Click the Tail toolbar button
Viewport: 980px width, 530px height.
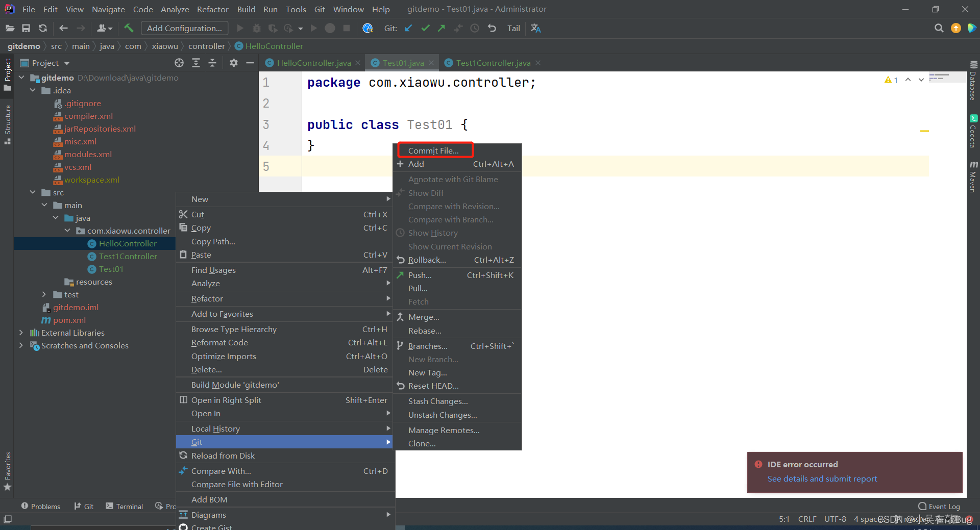click(513, 29)
